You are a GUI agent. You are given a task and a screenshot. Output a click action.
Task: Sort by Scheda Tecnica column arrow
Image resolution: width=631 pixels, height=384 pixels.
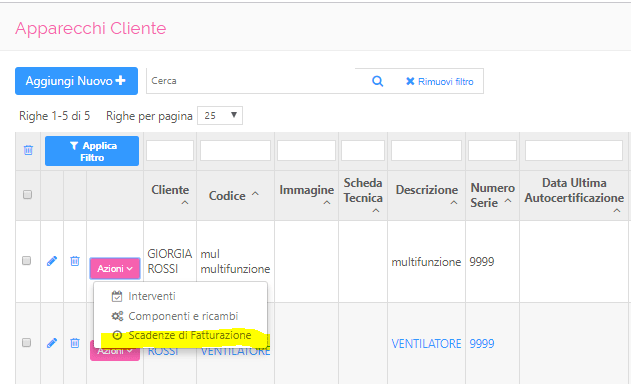coord(376,211)
